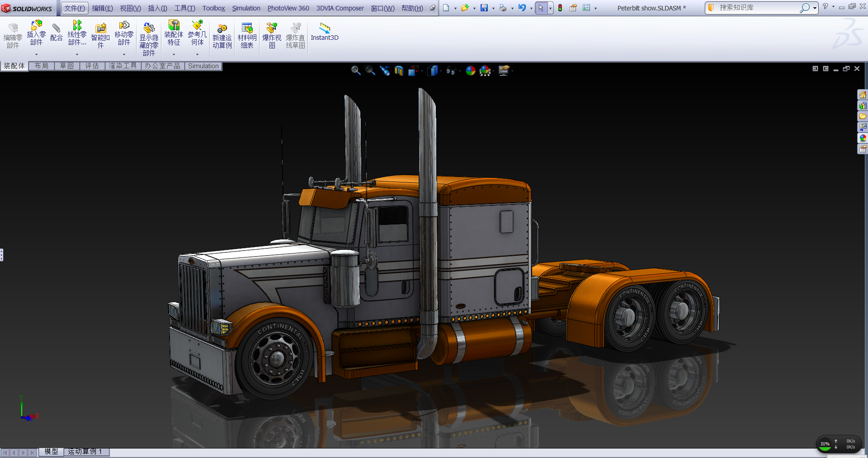Expand the Assembly Features dropdown arrow

(174, 54)
